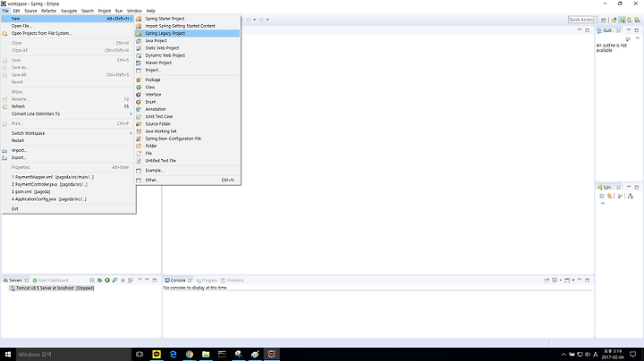
Task: Click the Static Web Project entry
Action: (187, 48)
